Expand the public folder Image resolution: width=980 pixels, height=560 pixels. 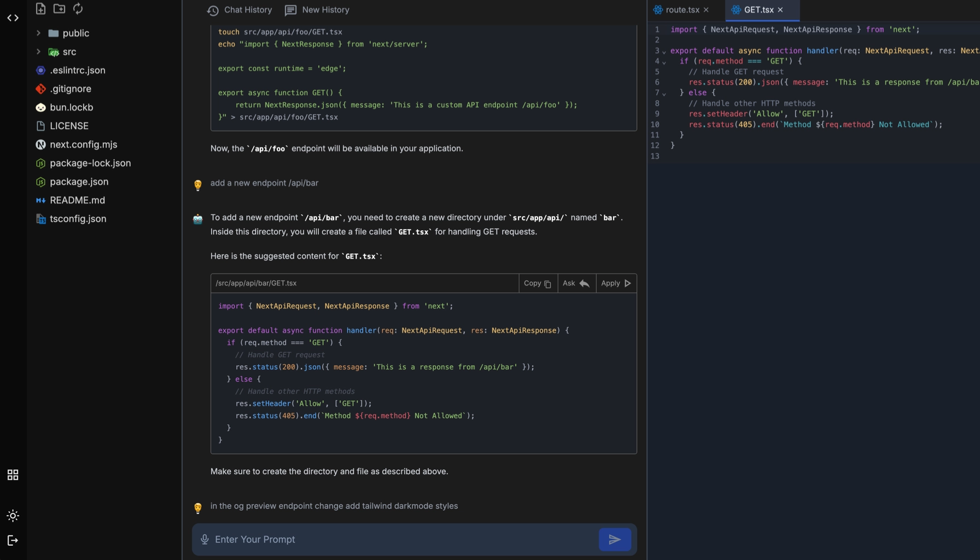(x=38, y=33)
